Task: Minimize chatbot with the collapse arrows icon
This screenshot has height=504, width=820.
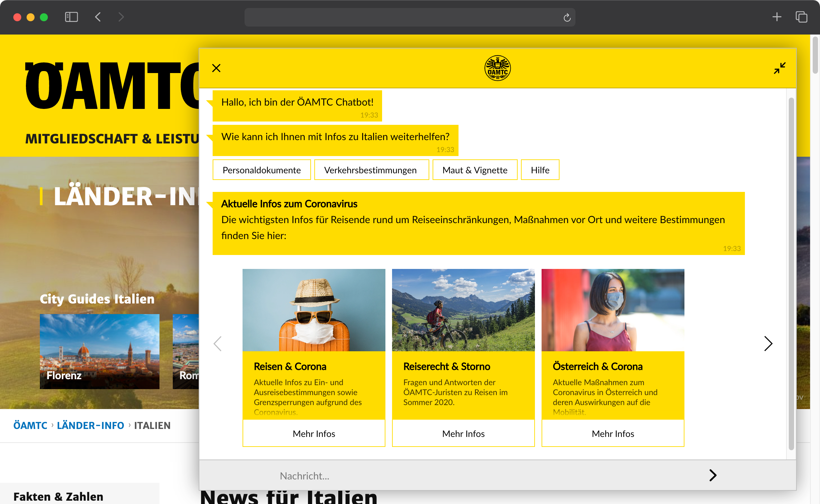Action: coord(780,68)
